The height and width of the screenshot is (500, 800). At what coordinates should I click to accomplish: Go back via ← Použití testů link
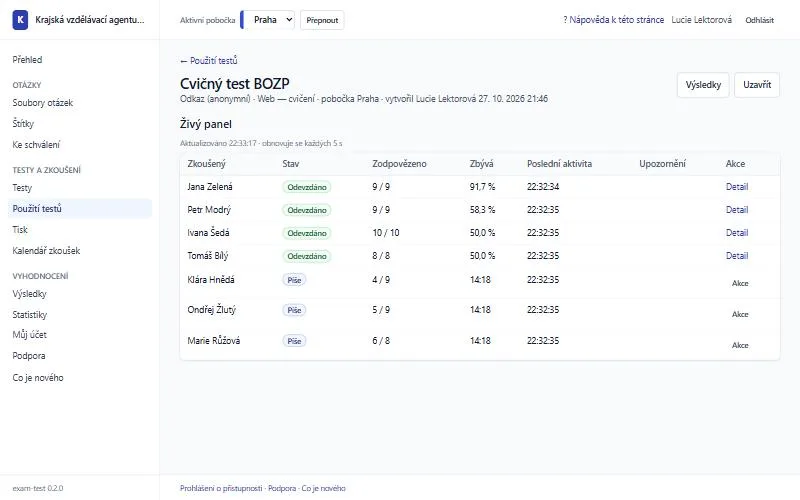[x=209, y=61]
